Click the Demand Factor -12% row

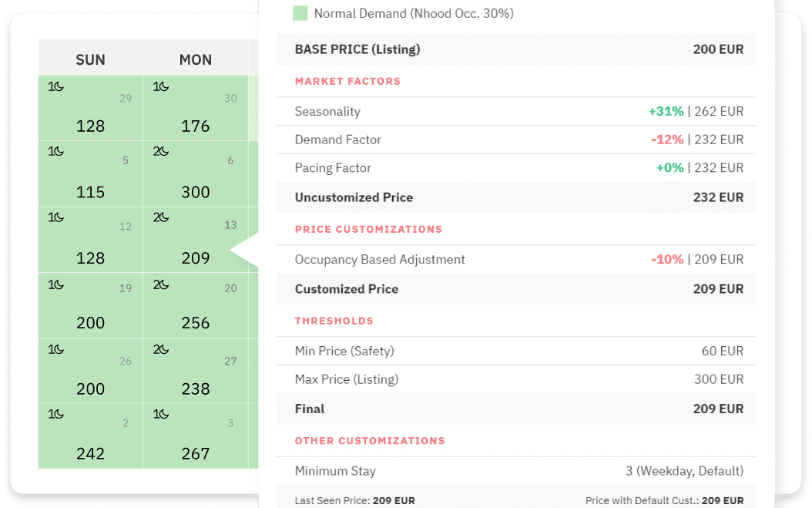coord(516,140)
